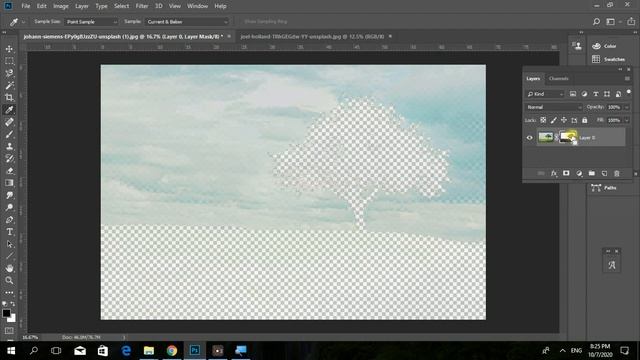The width and height of the screenshot is (640, 360).
Task: Select the Line shape tool
Action: 9,256
